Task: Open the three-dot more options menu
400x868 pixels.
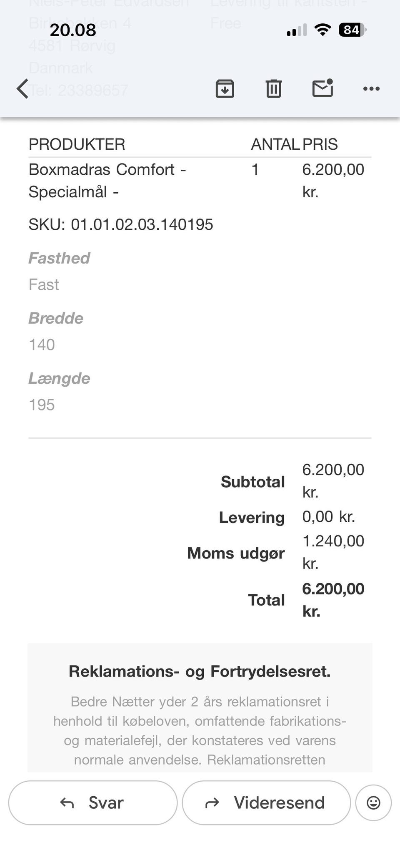Action: click(x=371, y=88)
